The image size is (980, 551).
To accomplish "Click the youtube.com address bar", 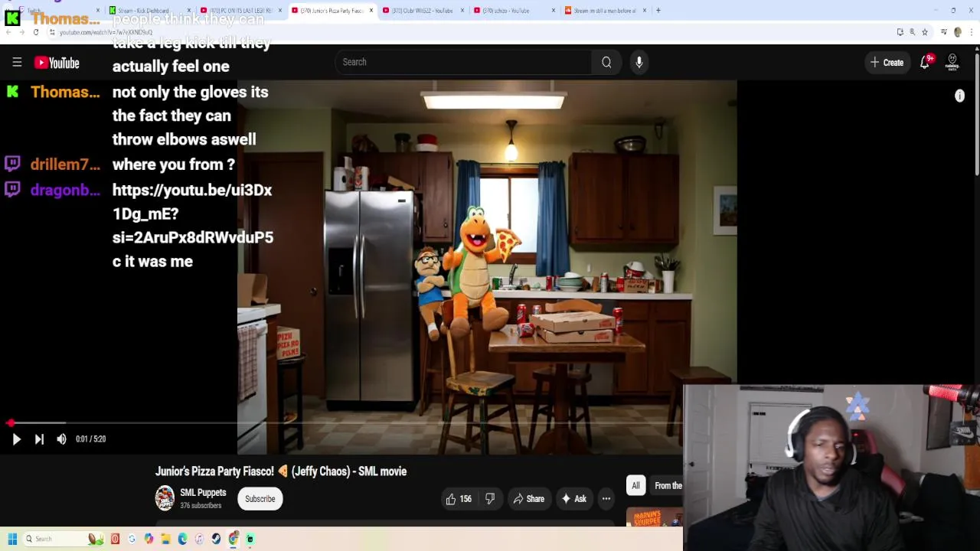I will [x=459, y=32].
